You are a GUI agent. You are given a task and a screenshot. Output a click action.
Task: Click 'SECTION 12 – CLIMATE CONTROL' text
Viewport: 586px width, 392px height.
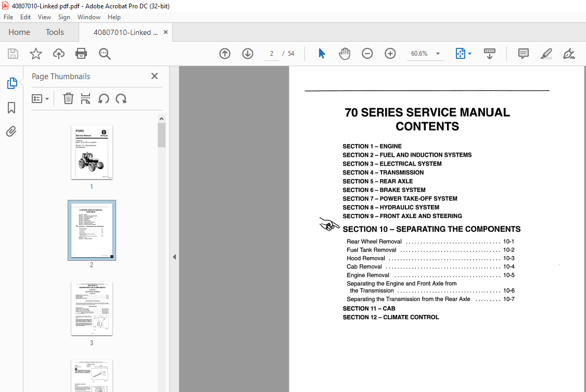coord(391,317)
